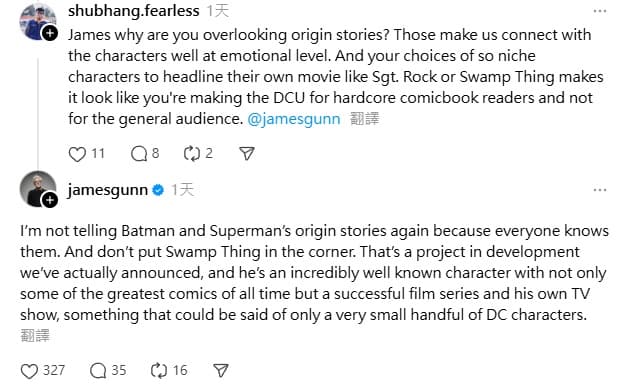Screen dimensions: 630x387
Task: Open more options menu for shubhang.fearless's post
Action: point(600,11)
